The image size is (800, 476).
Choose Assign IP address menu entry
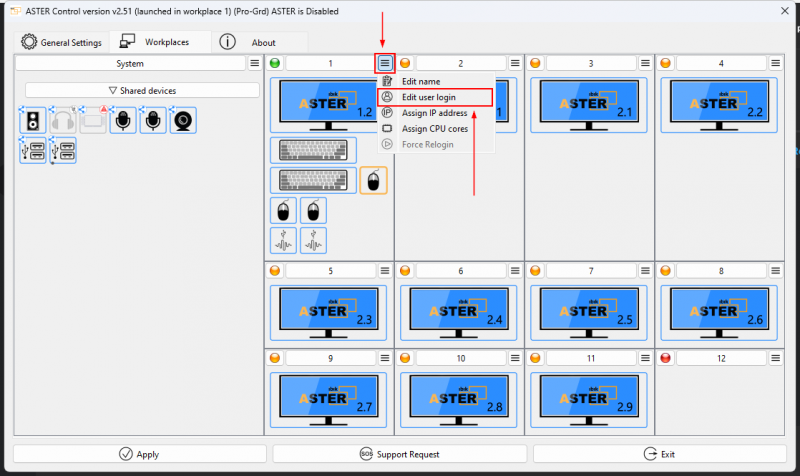[436, 113]
